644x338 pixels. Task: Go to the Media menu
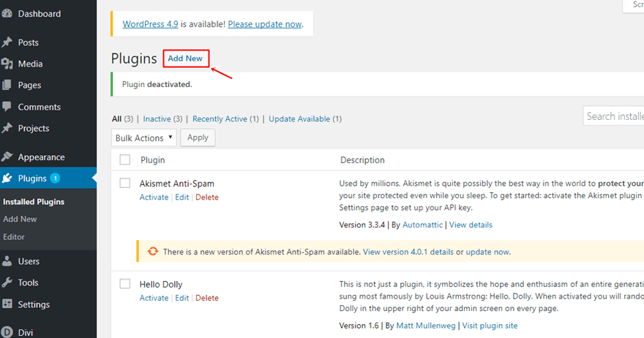point(31,64)
